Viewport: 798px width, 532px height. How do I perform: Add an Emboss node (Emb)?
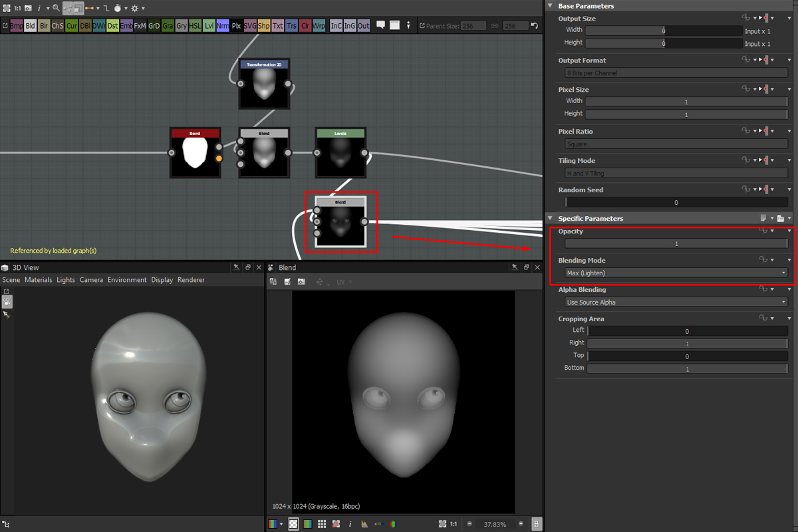click(126, 26)
